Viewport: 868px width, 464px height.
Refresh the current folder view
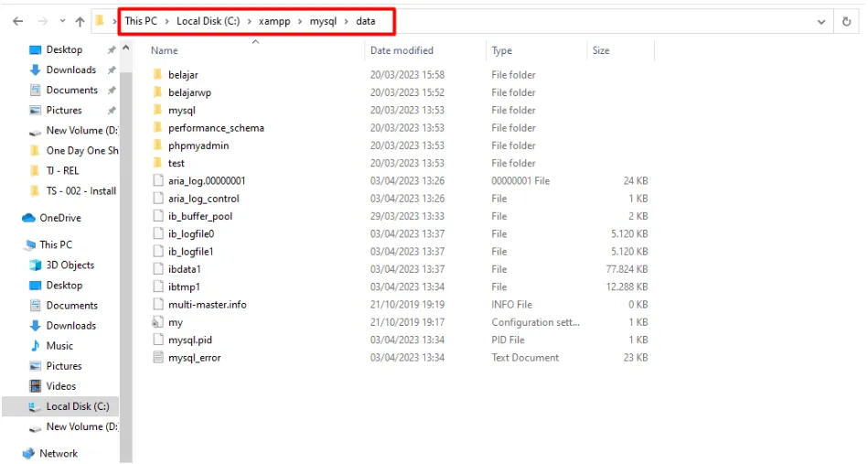point(846,22)
